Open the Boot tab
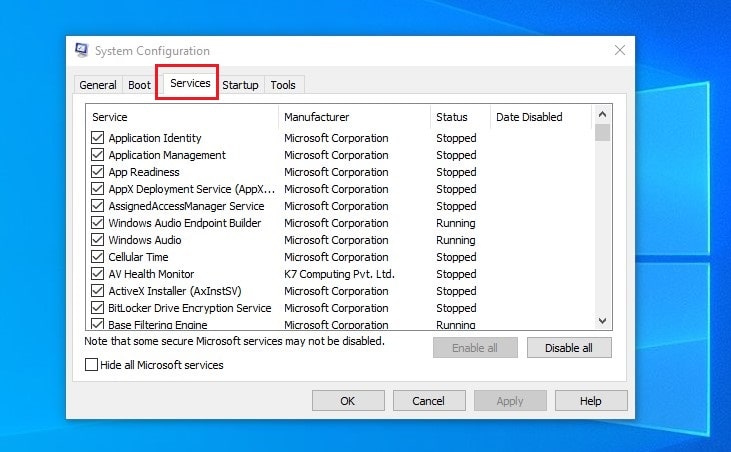 (x=139, y=85)
